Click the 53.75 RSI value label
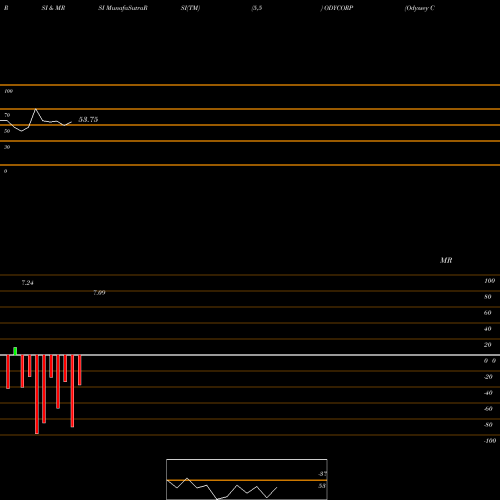500x500 pixels. [88, 119]
